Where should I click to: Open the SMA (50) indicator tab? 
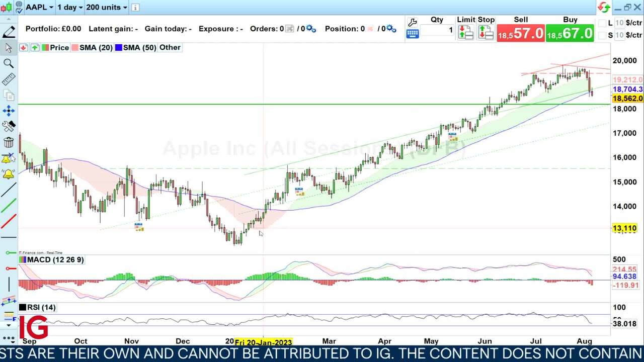pyautogui.click(x=135, y=47)
